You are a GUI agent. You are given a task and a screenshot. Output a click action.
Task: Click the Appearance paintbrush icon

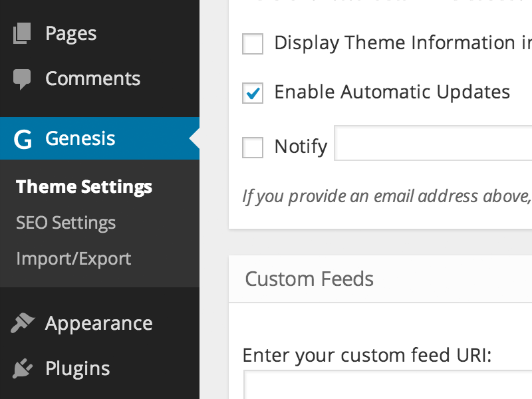[22, 323]
